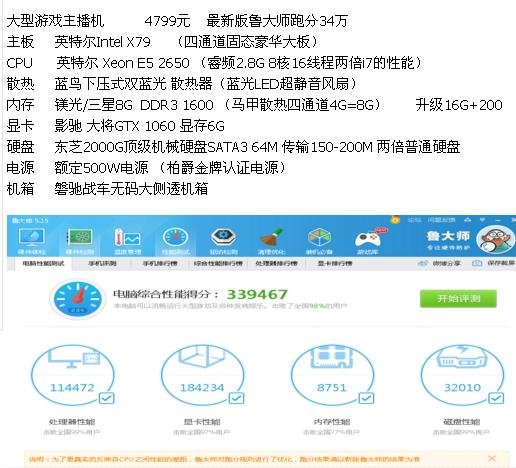
Task: Click the memory chip icon above 8751
Action: point(332,357)
